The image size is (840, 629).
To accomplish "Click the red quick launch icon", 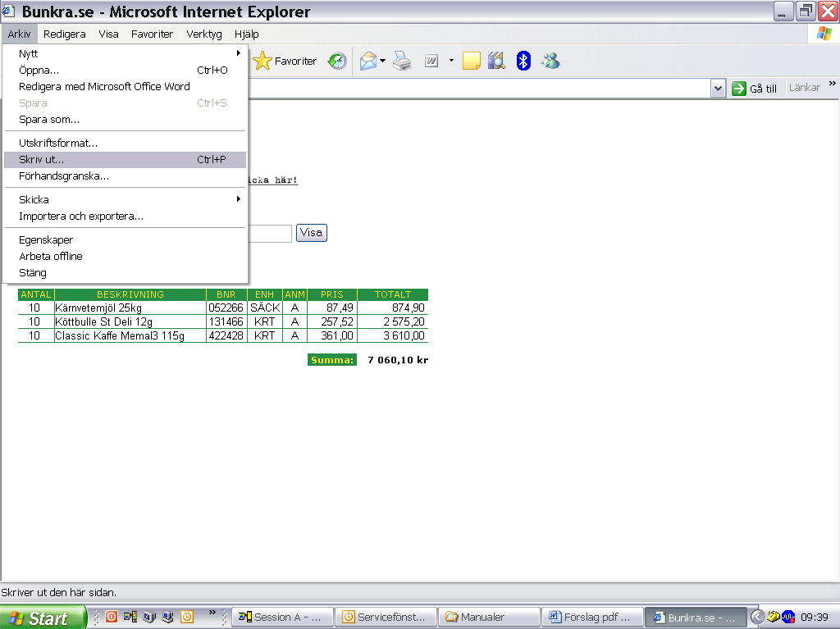I will click(x=112, y=617).
